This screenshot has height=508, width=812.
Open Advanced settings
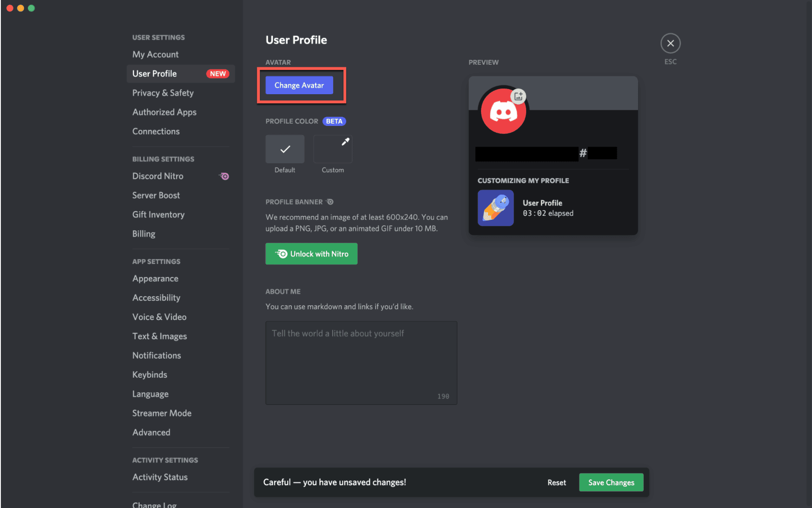(180, 432)
